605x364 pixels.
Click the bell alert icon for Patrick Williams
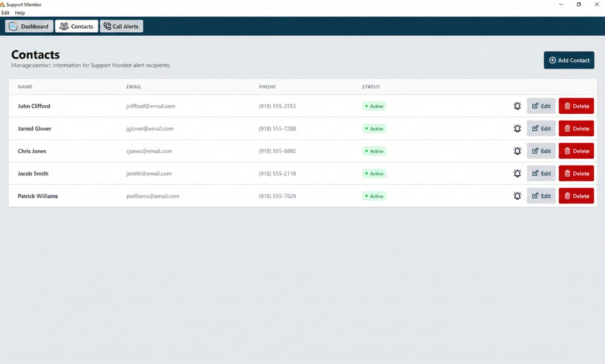[517, 196]
